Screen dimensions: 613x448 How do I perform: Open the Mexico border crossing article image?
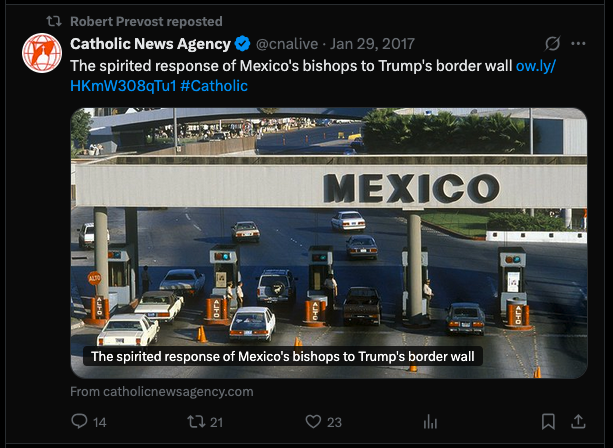click(x=329, y=243)
